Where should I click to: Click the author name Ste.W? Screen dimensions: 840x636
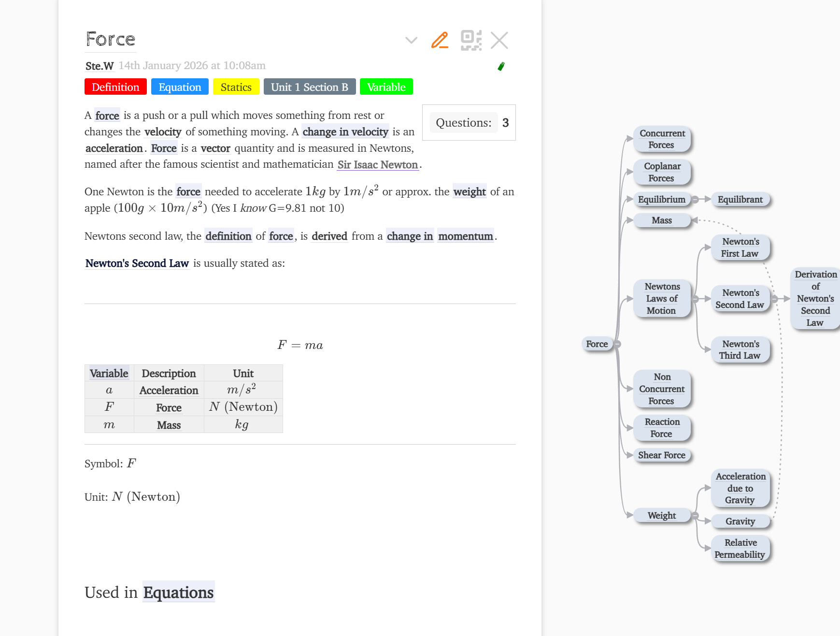100,66
